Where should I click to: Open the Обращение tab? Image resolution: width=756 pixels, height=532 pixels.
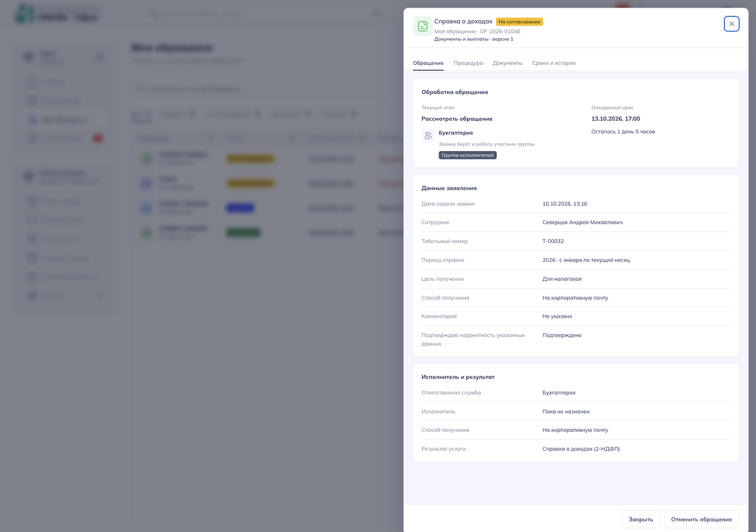click(428, 63)
